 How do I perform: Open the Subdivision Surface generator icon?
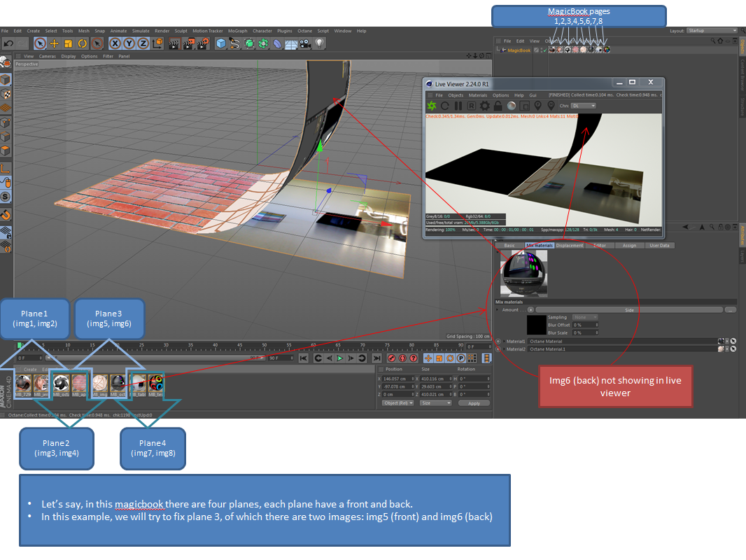[249, 44]
